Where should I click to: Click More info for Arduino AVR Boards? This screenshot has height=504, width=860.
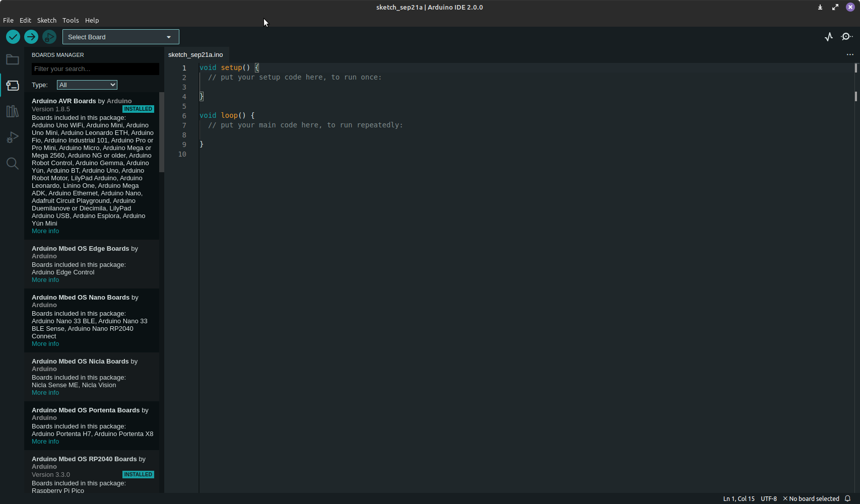click(45, 231)
